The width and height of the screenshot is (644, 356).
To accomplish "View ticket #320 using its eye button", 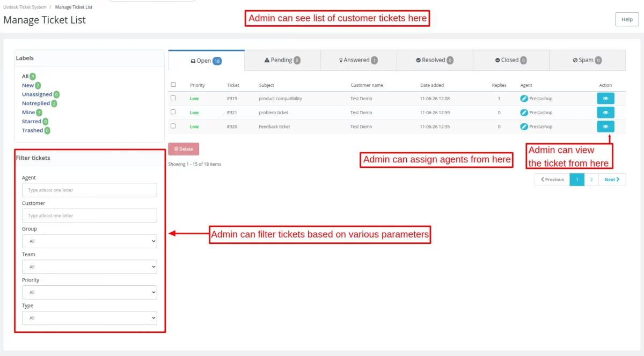I will coord(605,127).
